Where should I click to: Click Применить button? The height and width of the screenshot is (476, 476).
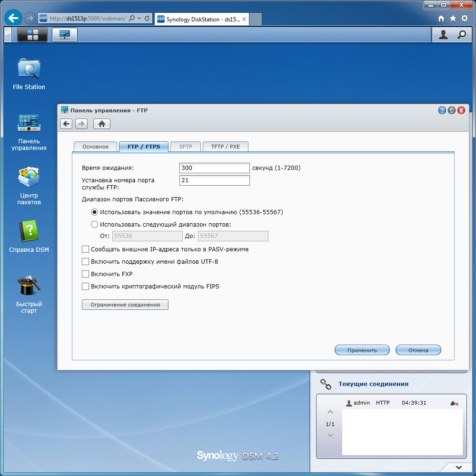coord(362,350)
